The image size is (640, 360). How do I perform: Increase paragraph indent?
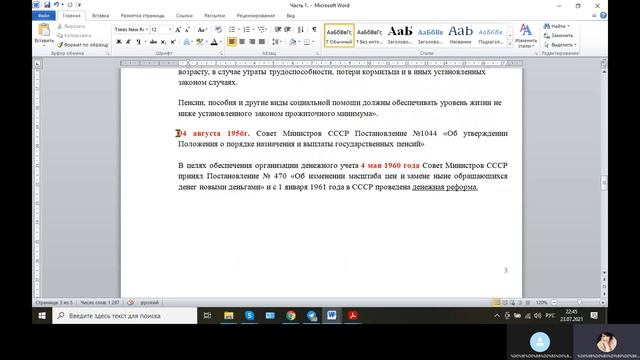click(288, 29)
